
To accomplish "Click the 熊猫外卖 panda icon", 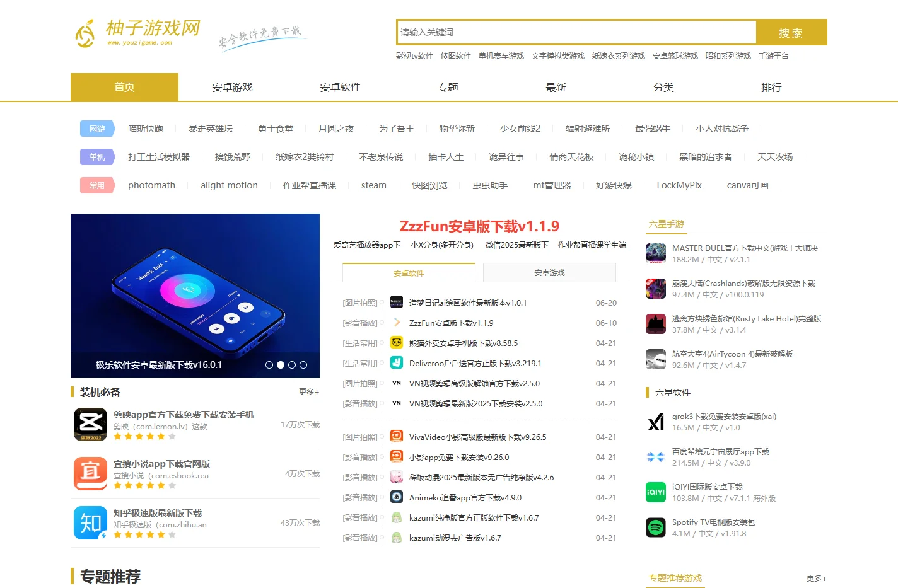I will 397,343.
